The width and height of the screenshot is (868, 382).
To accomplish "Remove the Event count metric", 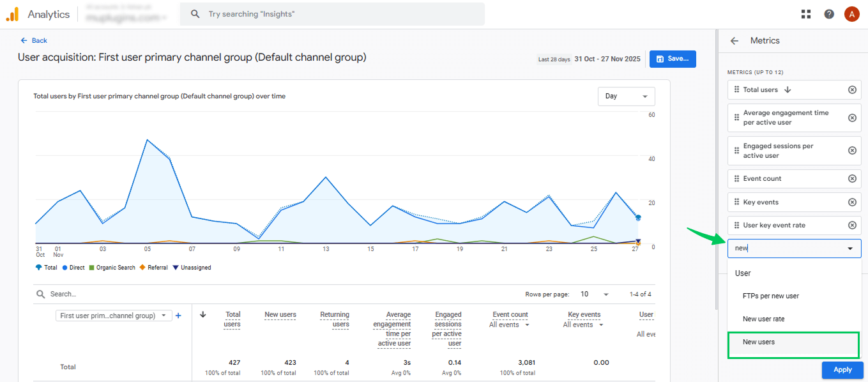I will click(x=852, y=179).
